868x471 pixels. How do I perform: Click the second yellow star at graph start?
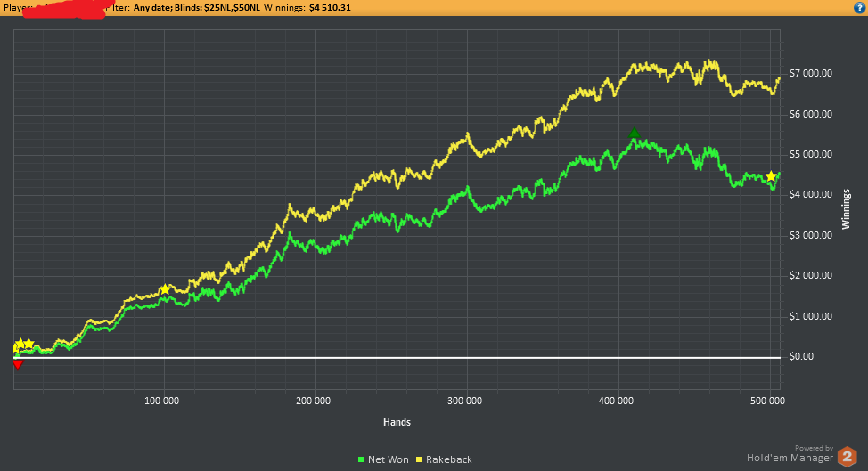29,344
